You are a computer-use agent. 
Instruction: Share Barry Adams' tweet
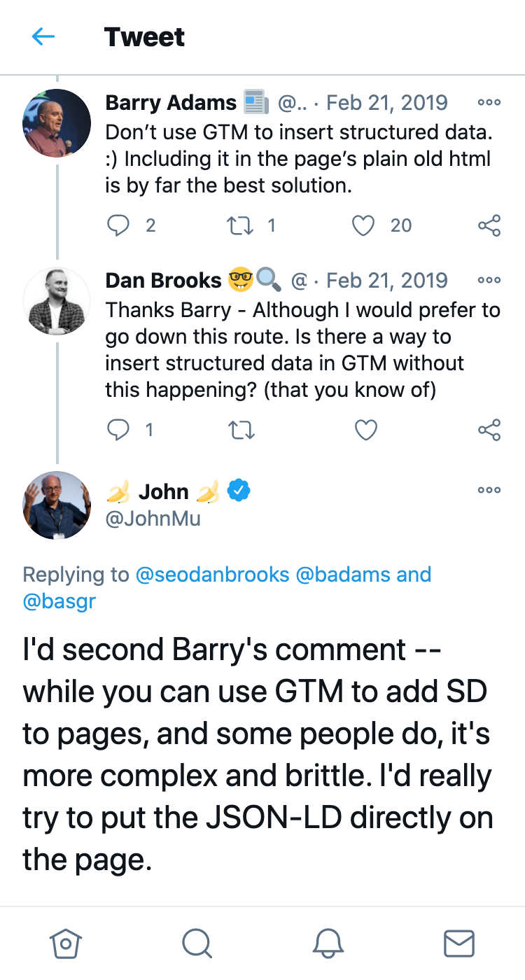coord(489,225)
